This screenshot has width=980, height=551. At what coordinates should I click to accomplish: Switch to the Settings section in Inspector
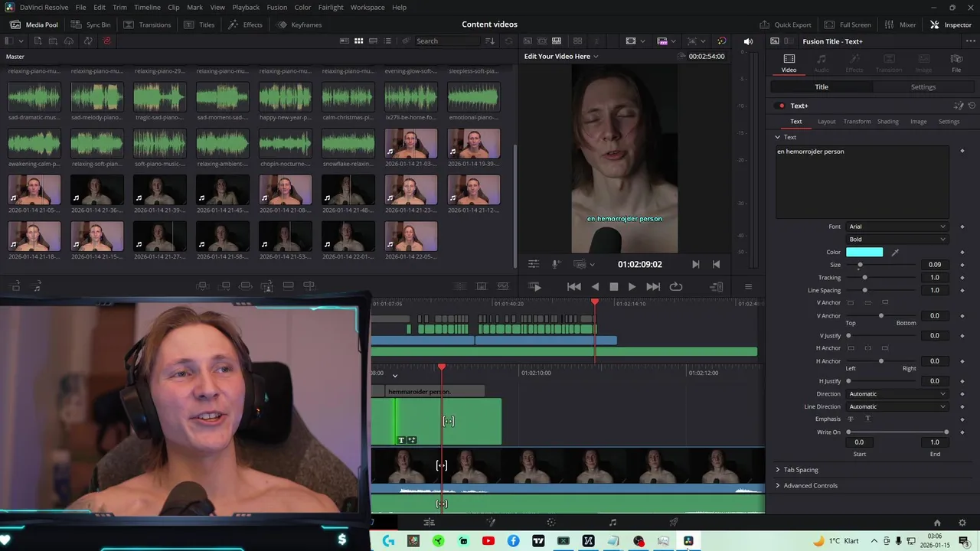coord(923,86)
